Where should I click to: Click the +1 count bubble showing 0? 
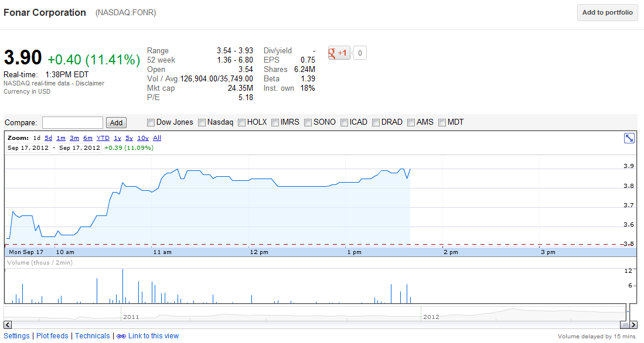coord(360,53)
